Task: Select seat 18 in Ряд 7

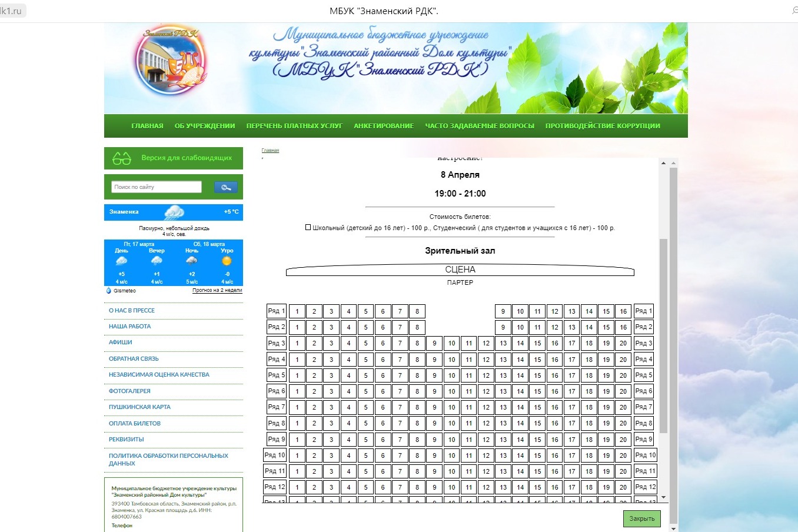Action: tap(589, 407)
